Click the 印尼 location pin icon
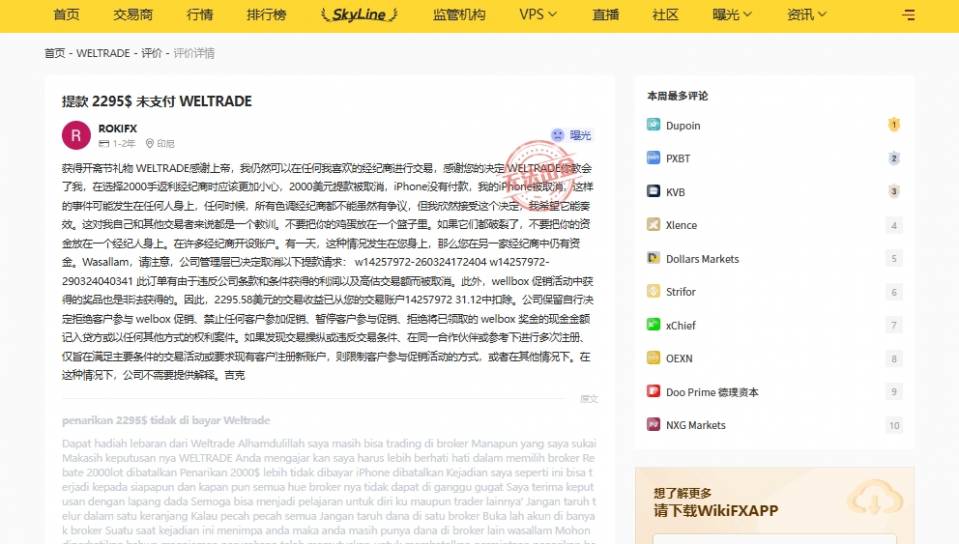Image resolution: width=959 pixels, height=544 pixels. click(149, 143)
